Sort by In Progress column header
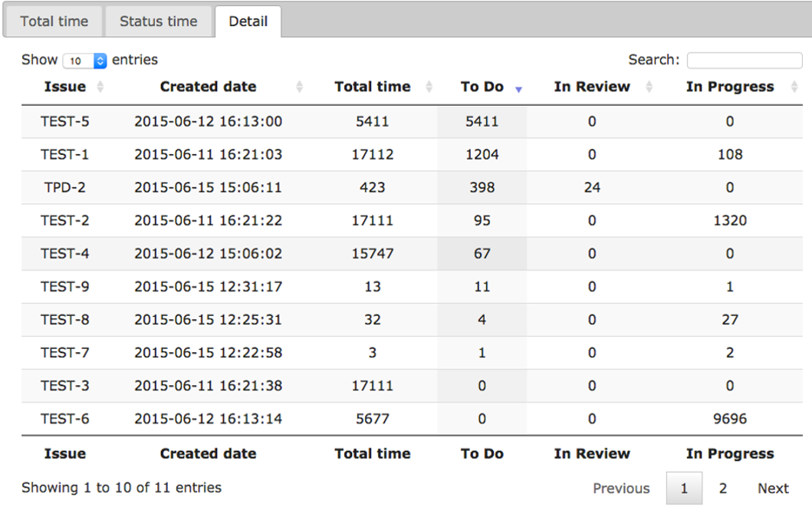812x514 pixels. [730, 87]
